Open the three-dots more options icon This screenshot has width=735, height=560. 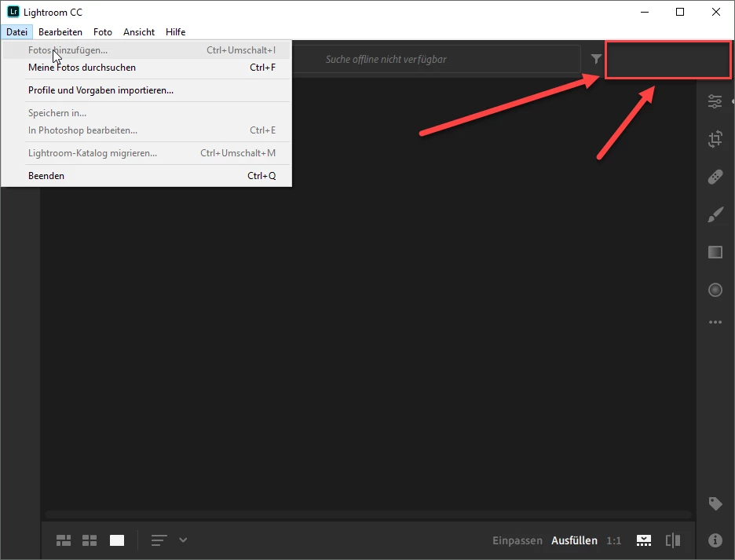(x=715, y=322)
